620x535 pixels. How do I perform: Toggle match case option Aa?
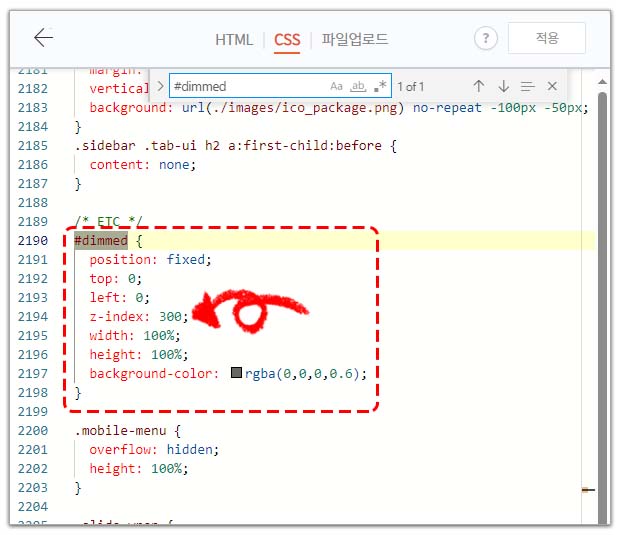click(x=336, y=86)
